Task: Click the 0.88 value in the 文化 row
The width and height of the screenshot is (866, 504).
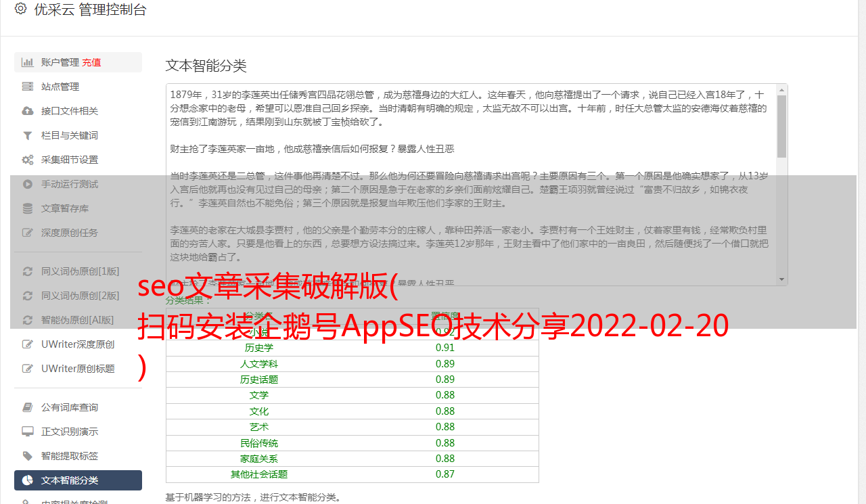Action: tap(445, 411)
